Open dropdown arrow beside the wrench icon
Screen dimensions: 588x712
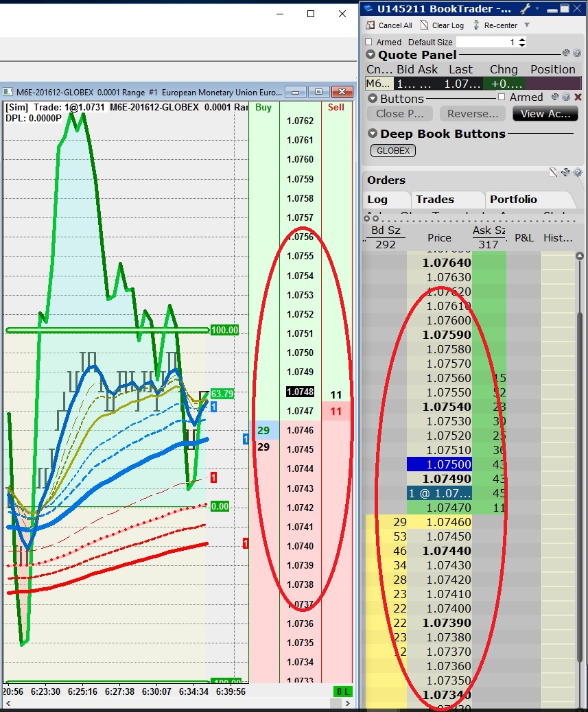(537, 8)
